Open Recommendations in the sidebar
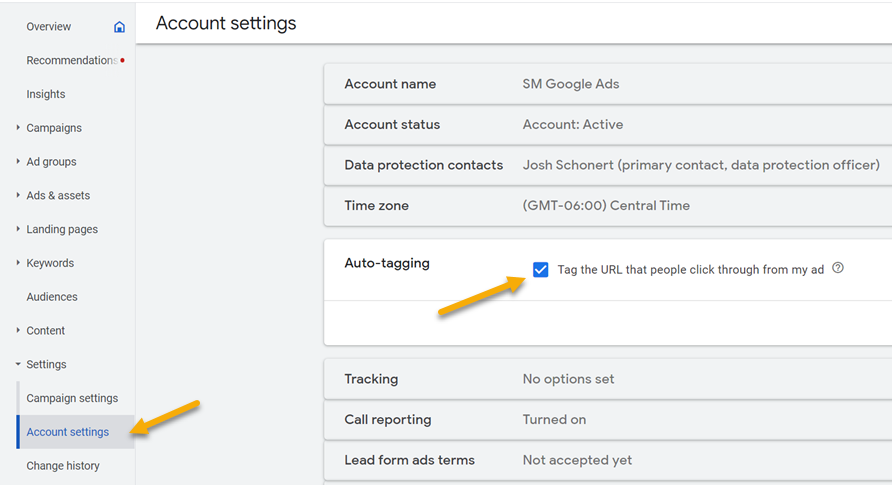Image resolution: width=892 pixels, height=485 pixels. [x=70, y=61]
